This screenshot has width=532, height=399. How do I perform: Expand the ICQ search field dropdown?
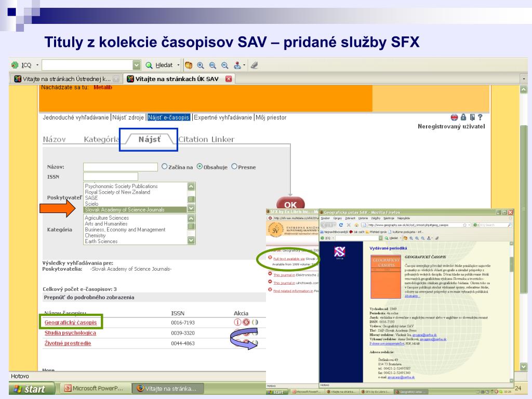point(137,65)
